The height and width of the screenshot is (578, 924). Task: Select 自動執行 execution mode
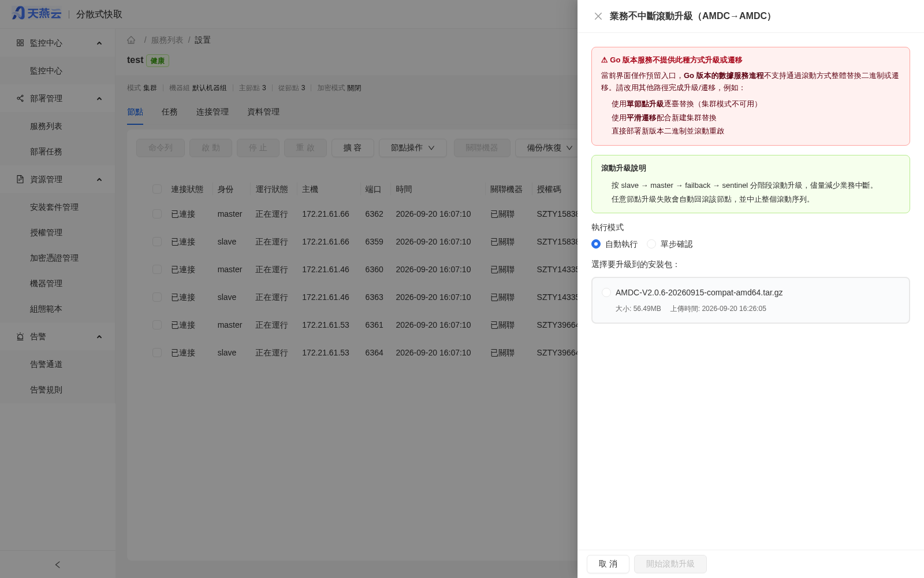point(596,244)
